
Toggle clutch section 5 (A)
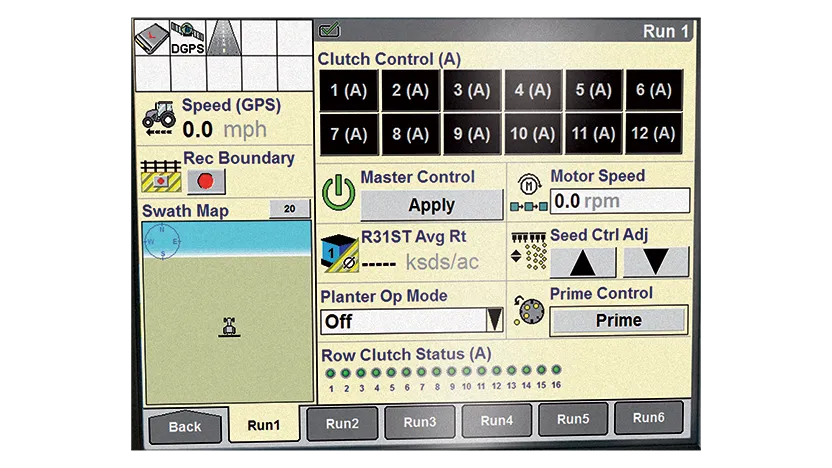(x=594, y=90)
